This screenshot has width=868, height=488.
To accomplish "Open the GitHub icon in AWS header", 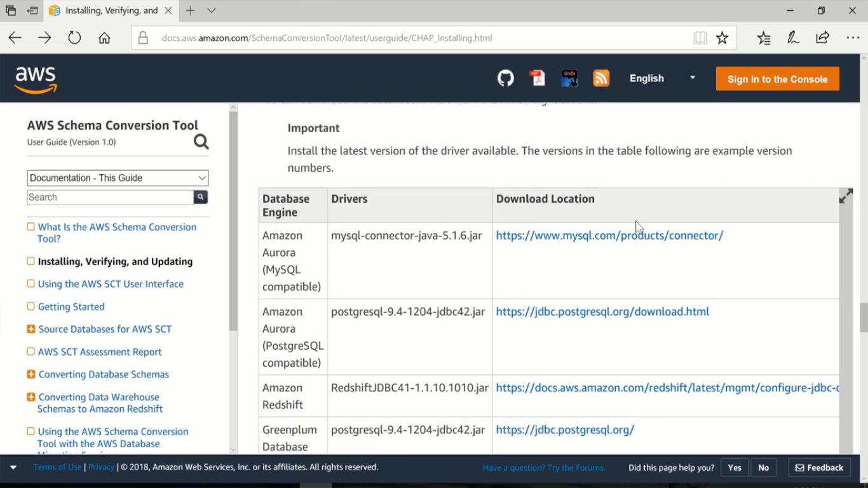I will [x=505, y=78].
